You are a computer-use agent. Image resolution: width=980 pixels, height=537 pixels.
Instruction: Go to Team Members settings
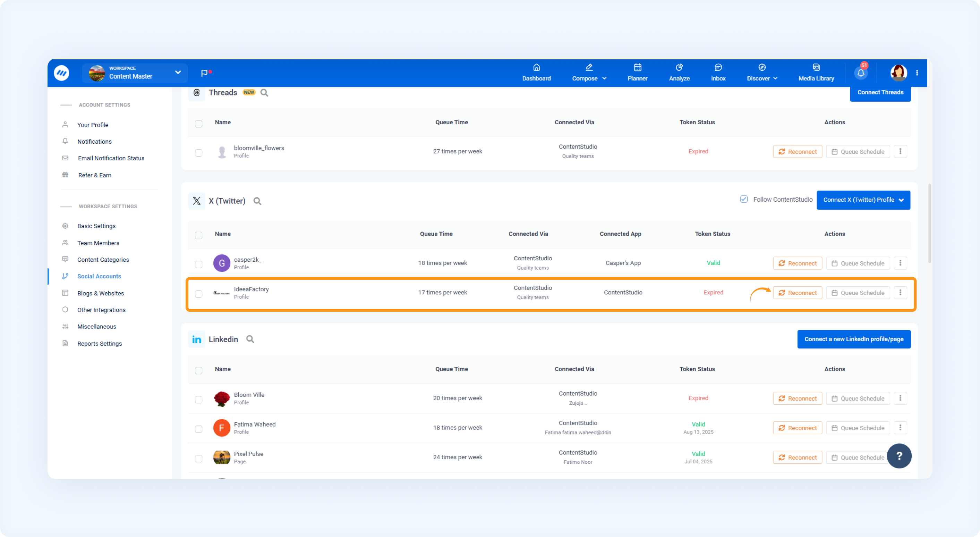(x=98, y=243)
